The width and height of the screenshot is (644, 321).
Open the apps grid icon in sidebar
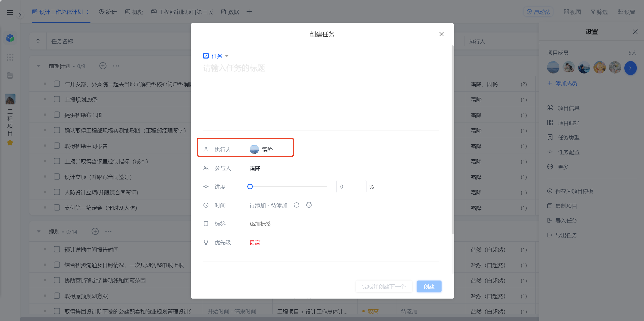click(x=10, y=57)
